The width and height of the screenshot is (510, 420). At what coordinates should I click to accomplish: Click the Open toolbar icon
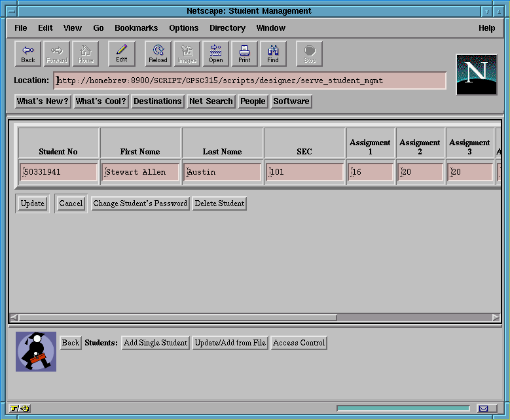pos(215,54)
